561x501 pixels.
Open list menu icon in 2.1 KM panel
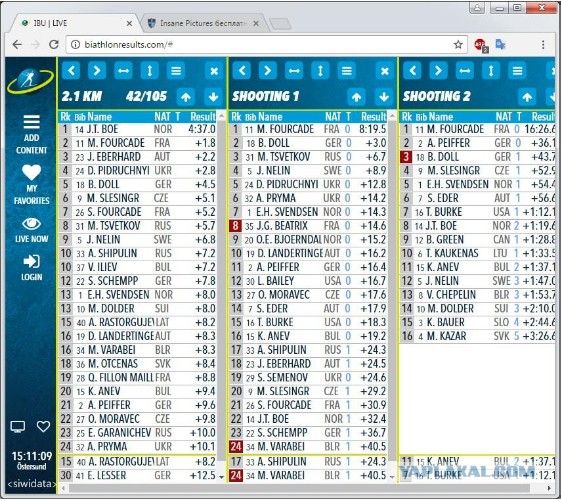pos(176,70)
